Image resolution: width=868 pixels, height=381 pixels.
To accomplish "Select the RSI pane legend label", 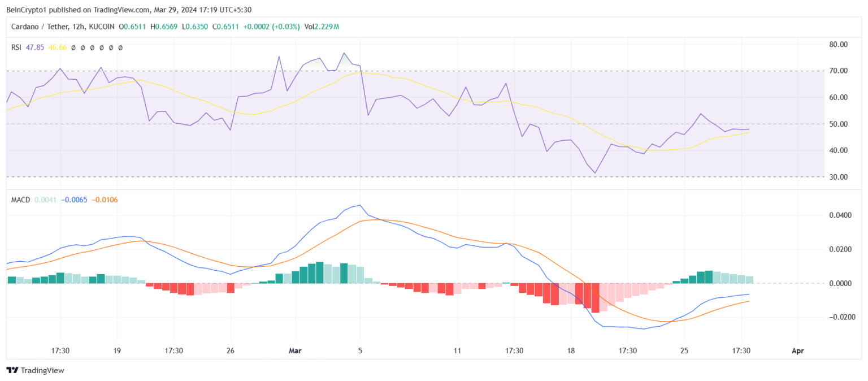I will 16,48.
